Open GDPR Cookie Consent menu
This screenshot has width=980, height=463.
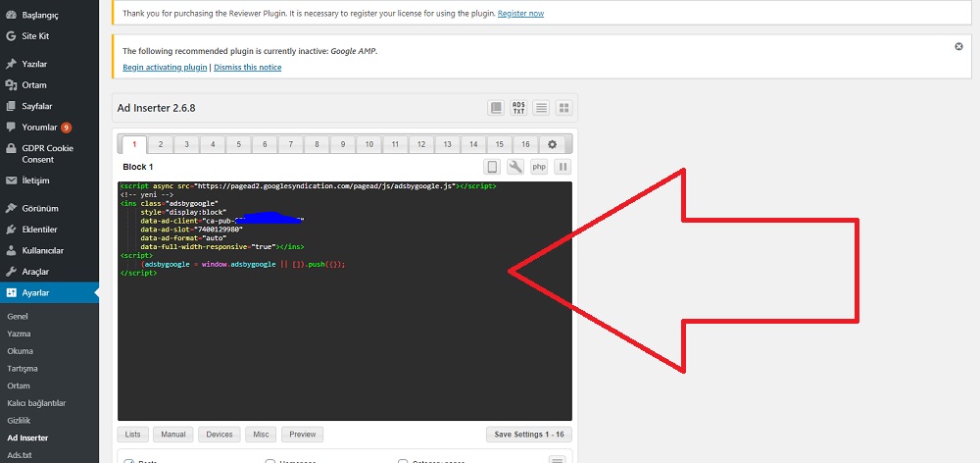click(49, 154)
